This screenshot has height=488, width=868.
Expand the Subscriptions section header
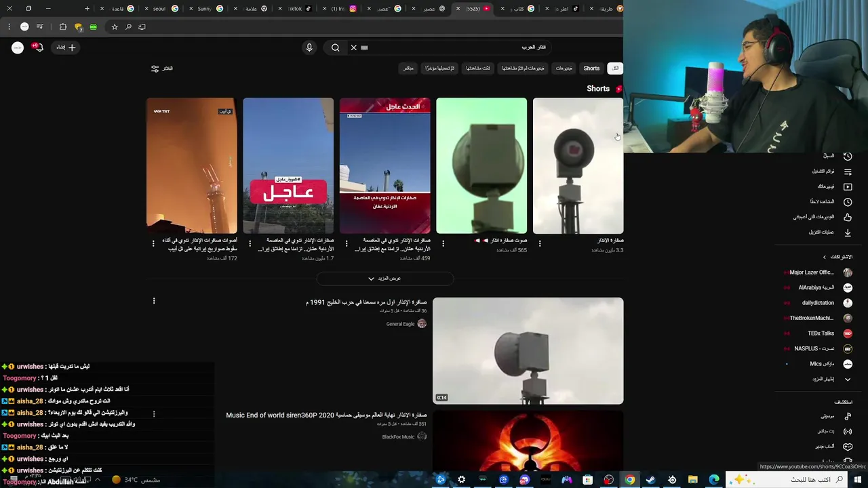(x=837, y=257)
